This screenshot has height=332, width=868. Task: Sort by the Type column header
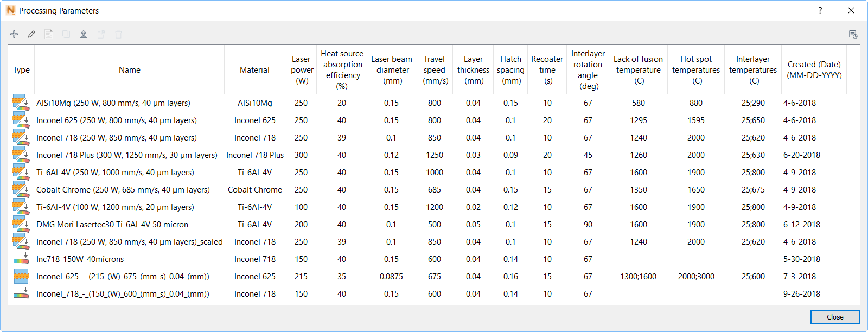coord(21,70)
